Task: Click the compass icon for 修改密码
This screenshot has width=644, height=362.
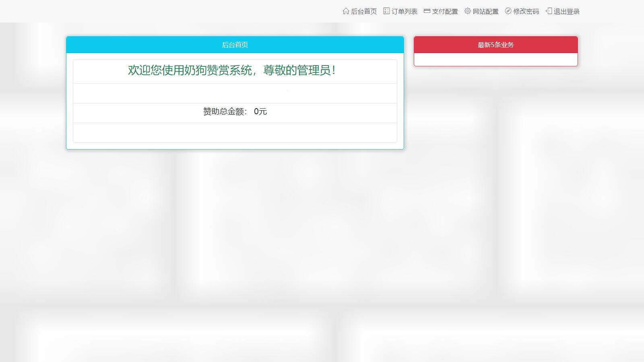Action: coord(508,11)
